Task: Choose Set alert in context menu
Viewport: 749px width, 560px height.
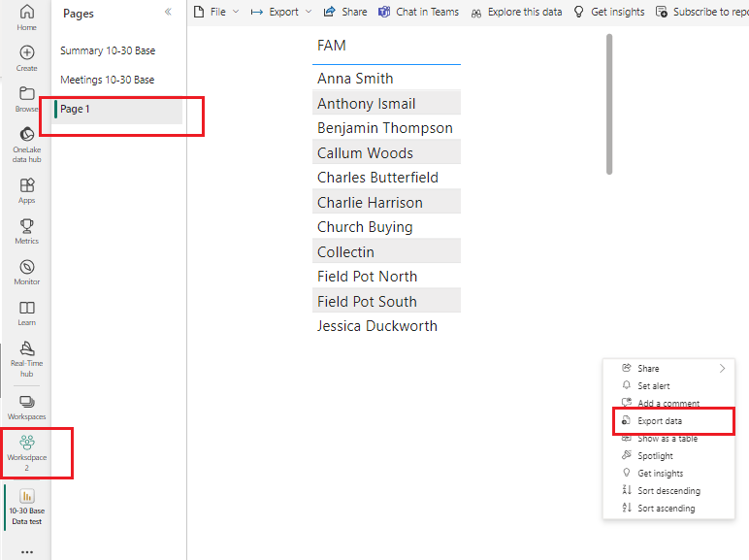Action: 668,385
